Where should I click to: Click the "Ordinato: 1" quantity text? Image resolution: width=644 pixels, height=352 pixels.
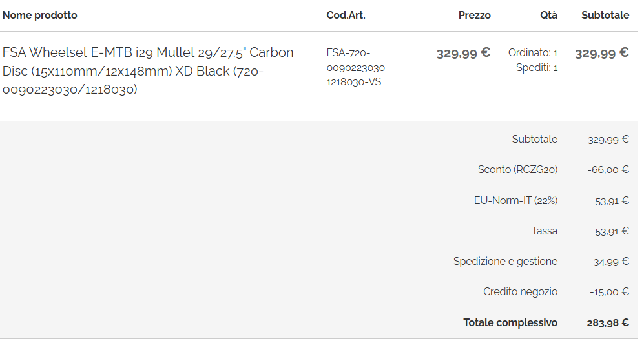click(x=533, y=53)
